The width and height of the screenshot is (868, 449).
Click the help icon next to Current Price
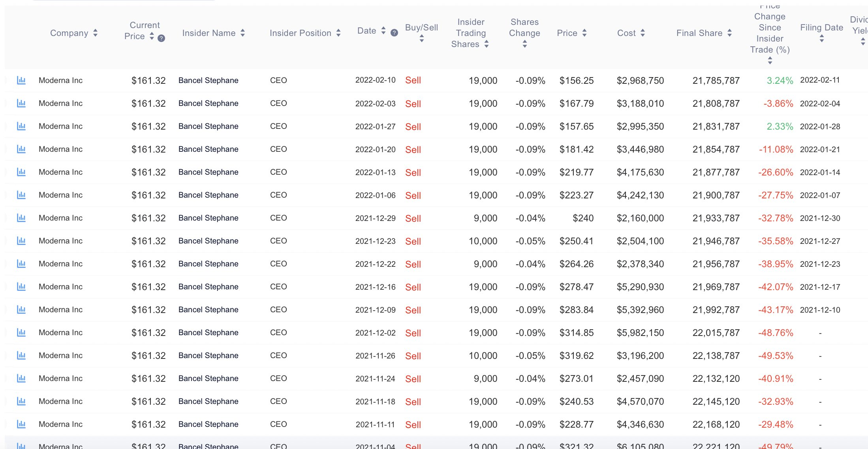(161, 38)
